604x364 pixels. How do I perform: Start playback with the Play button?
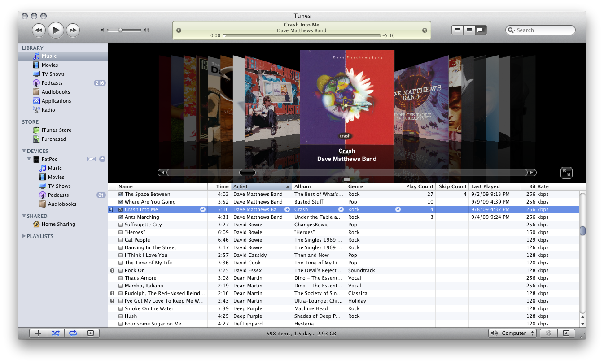pos(56,30)
